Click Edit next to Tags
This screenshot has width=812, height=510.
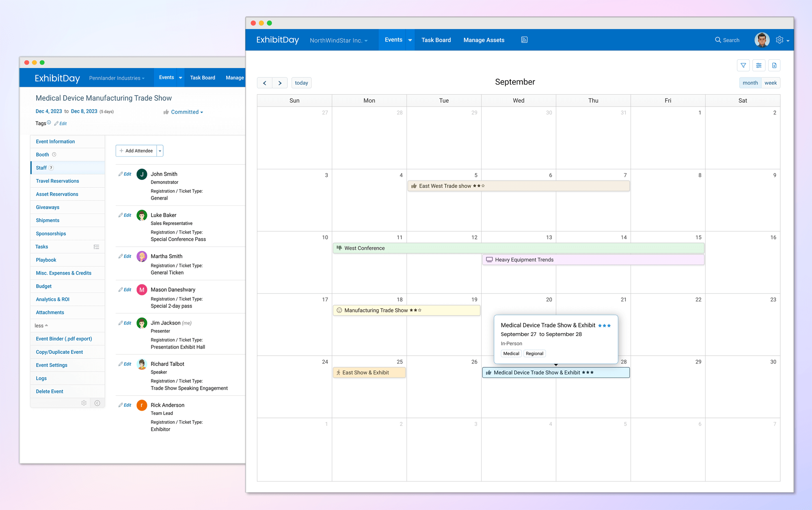click(60, 123)
